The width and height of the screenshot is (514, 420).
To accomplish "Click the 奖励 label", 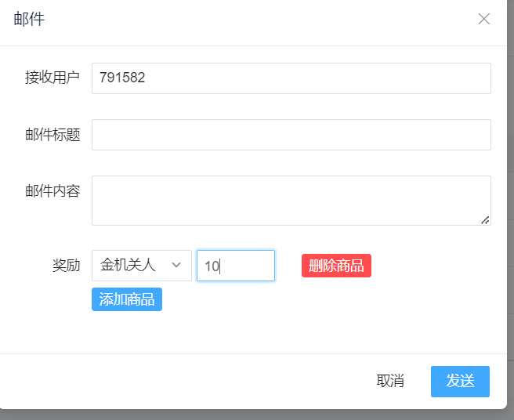I will [66, 266].
